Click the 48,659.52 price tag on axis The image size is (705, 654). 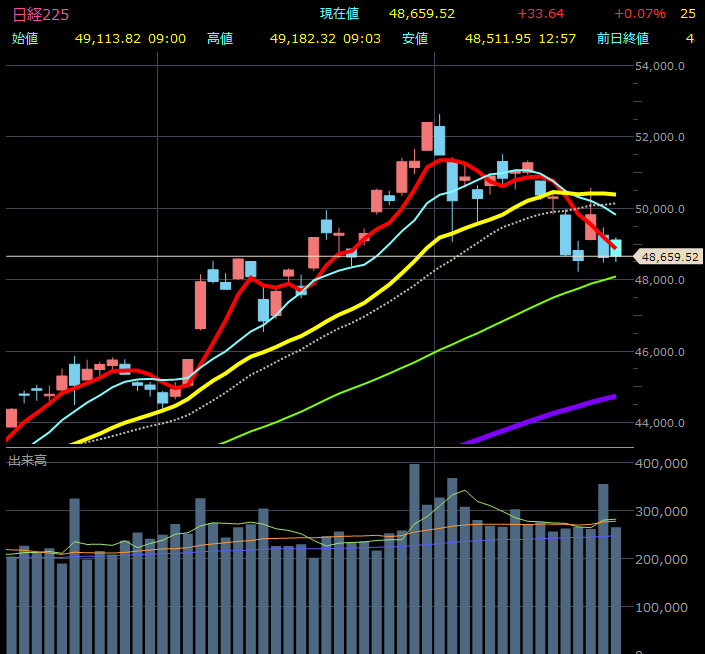coord(670,257)
